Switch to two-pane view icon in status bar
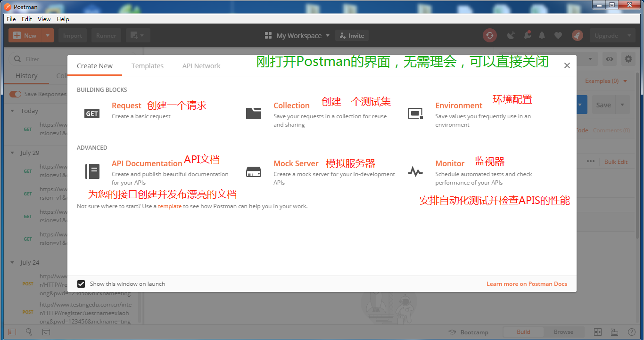Screen dimensions: 644x340 point(598,332)
